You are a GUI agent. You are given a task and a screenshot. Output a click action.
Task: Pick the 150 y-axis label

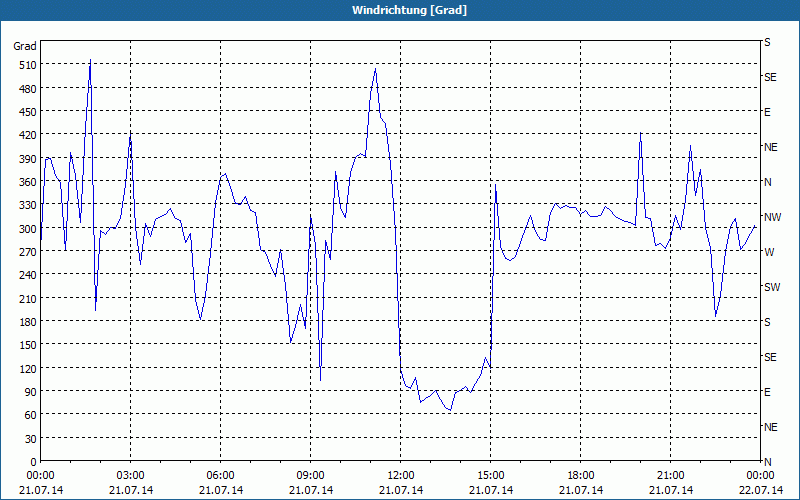coord(28,345)
